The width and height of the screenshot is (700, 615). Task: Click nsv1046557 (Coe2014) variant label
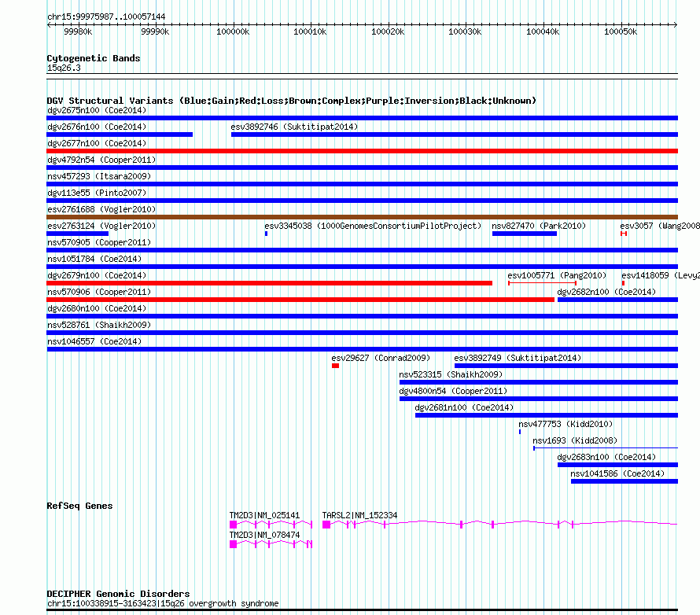[94, 341]
